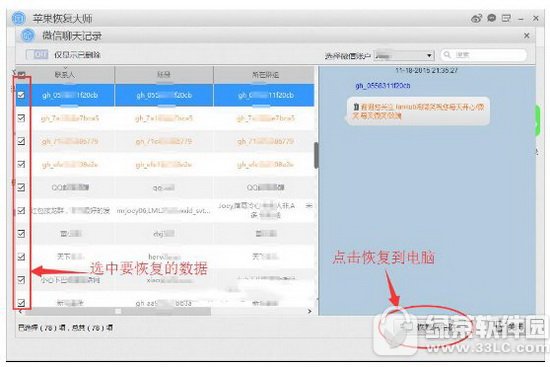Viewport: 550px width, 367px height.
Task: Click the dropdown arrow of the account selector
Action: coord(429,56)
